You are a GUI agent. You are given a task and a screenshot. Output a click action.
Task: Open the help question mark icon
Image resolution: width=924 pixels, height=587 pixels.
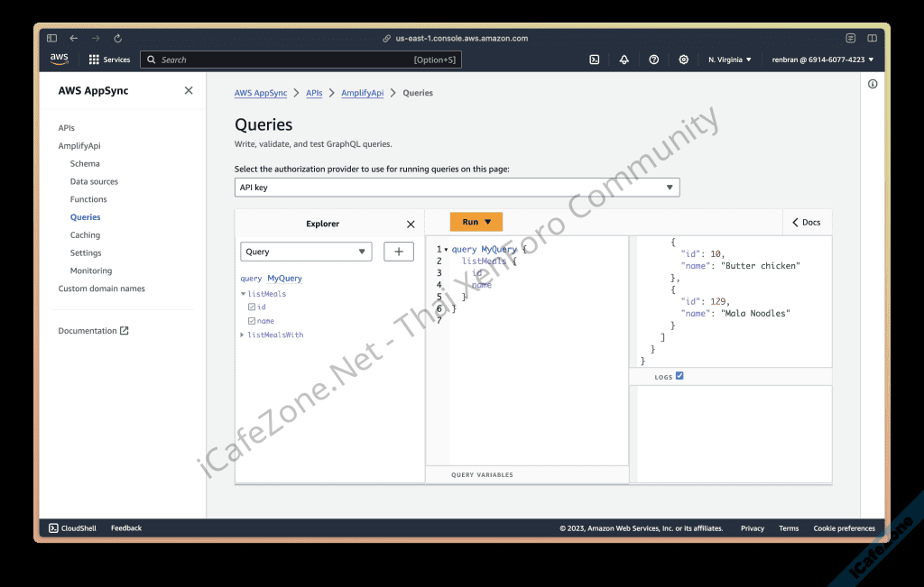(654, 60)
